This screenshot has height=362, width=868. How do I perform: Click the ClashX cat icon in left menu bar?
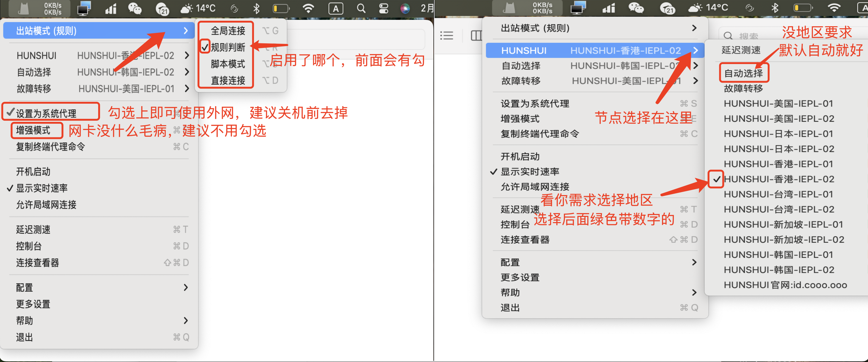24,8
